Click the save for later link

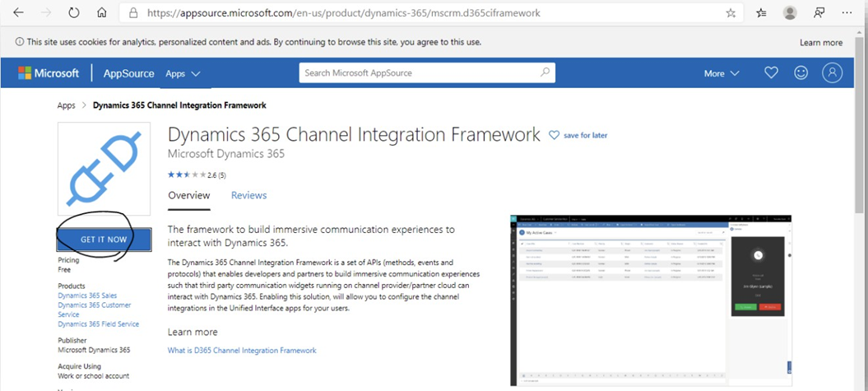pos(585,135)
